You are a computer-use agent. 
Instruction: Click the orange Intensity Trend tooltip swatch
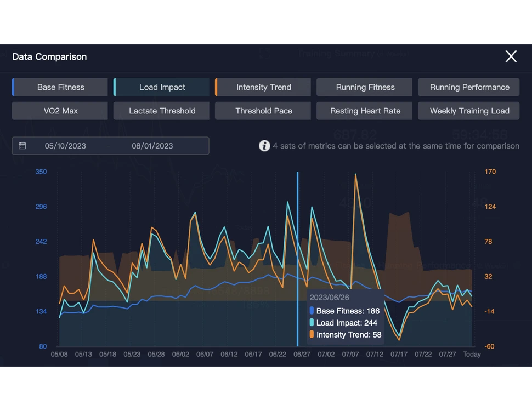[312, 335]
